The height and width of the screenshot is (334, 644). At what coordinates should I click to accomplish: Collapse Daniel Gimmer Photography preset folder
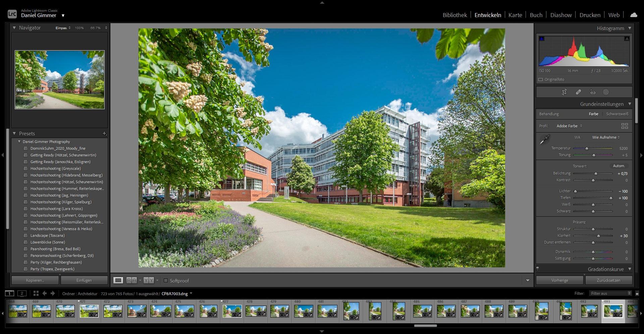tap(19, 142)
